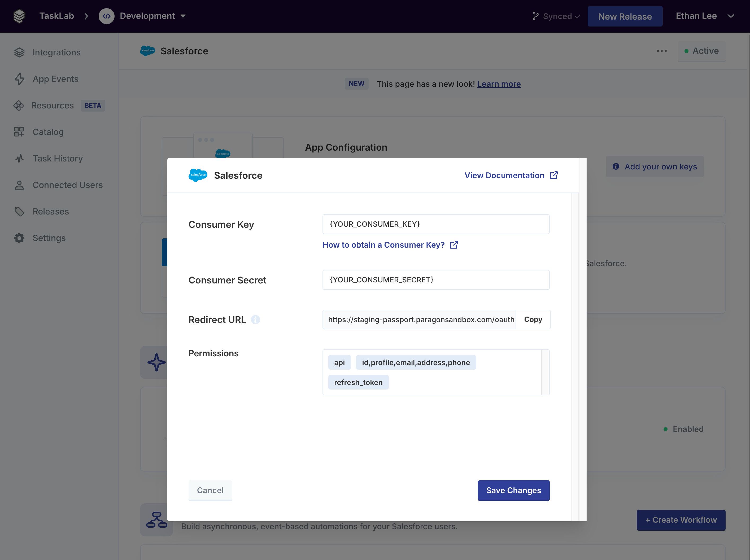Cancel the Salesforce dialog
The height and width of the screenshot is (560, 750).
210,491
